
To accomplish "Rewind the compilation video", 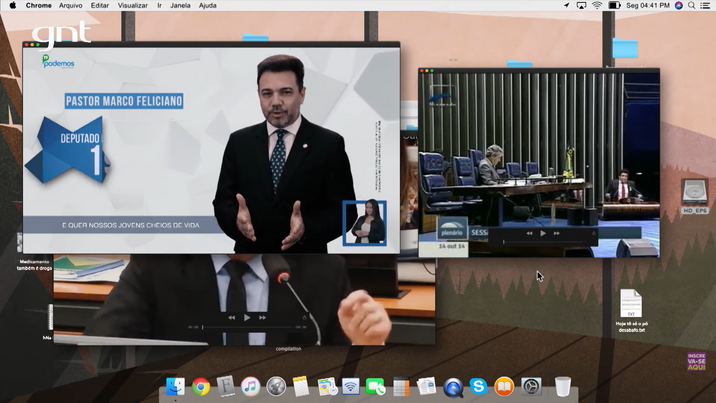I will pyautogui.click(x=232, y=317).
